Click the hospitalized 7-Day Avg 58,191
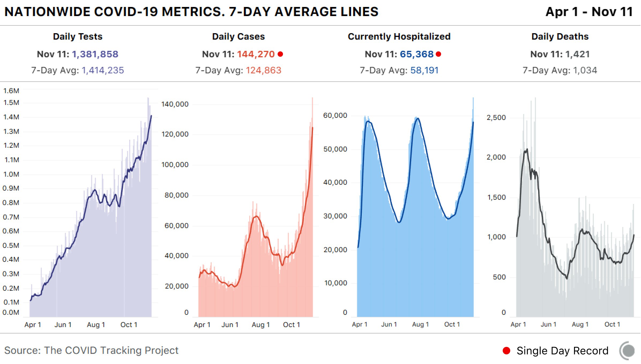This screenshot has height=364, width=641. pyautogui.click(x=424, y=70)
